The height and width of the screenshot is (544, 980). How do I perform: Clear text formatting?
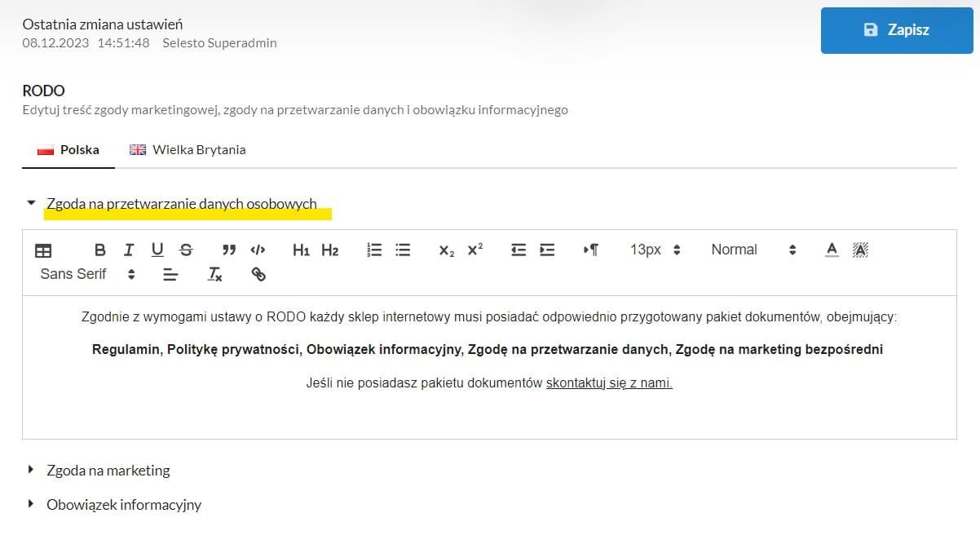[214, 275]
